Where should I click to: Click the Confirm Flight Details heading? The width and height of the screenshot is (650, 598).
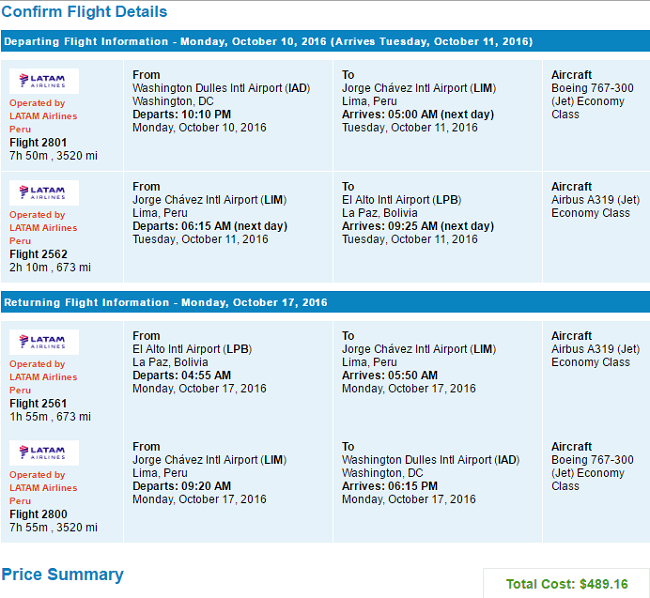click(84, 12)
